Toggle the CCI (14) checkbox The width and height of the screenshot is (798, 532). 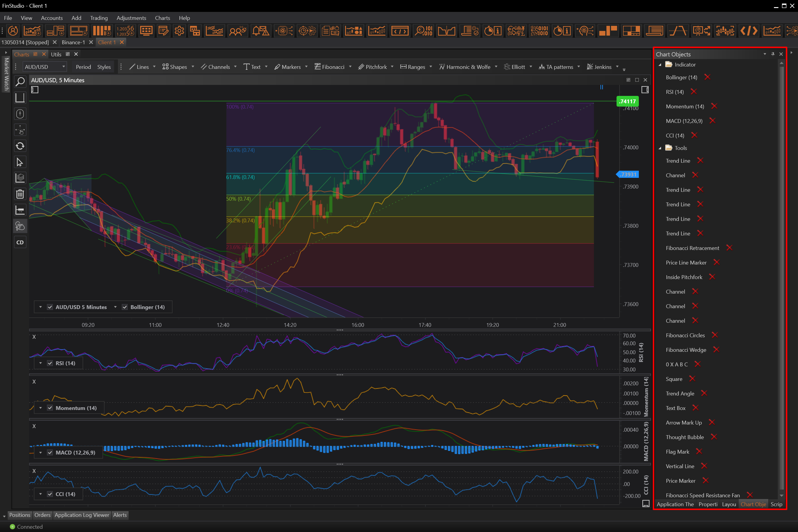coord(50,494)
